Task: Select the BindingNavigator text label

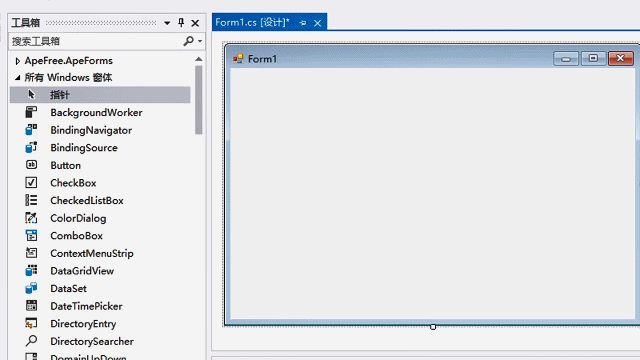Action: click(x=91, y=130)
